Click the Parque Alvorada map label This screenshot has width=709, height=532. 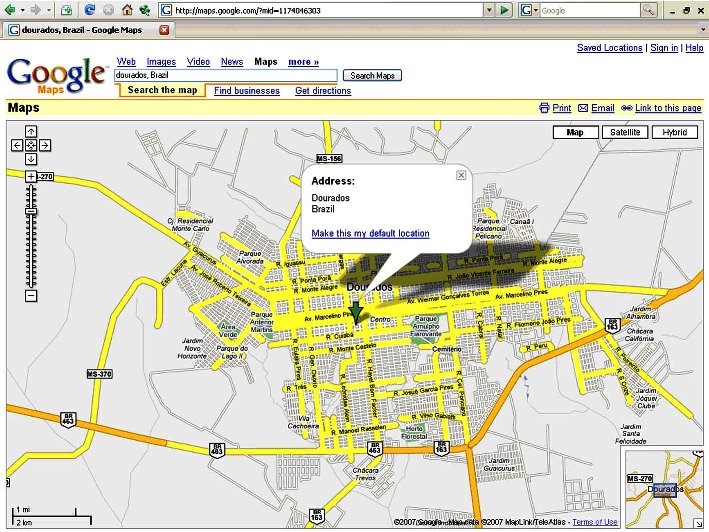click(x=250, y=257)
